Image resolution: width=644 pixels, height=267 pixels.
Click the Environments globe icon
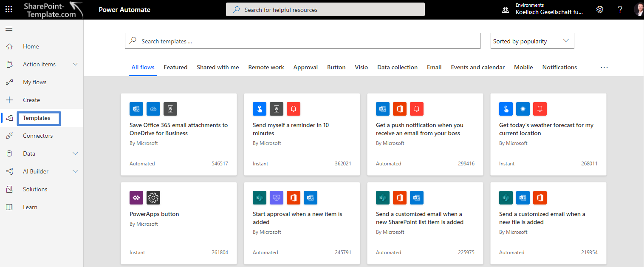click(506, 10)
